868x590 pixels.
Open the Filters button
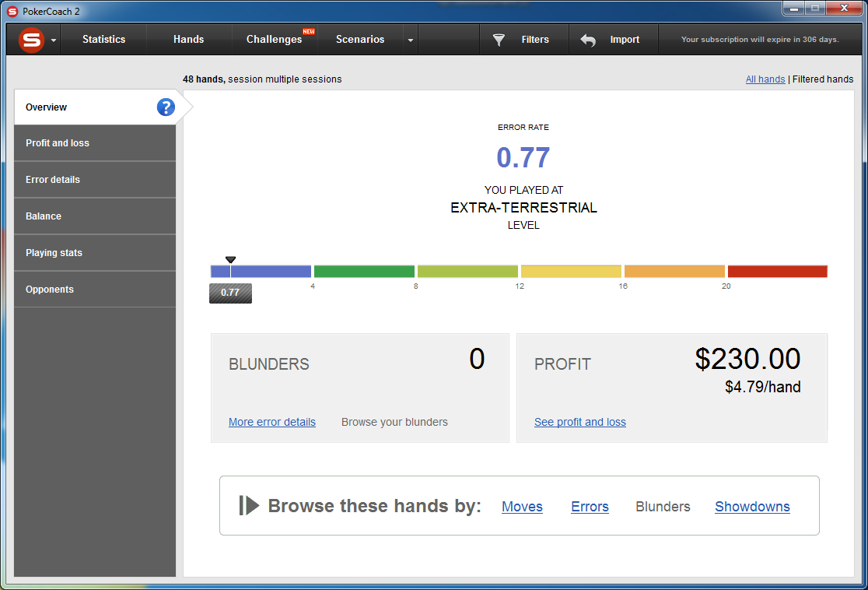[x=524, y=40]
